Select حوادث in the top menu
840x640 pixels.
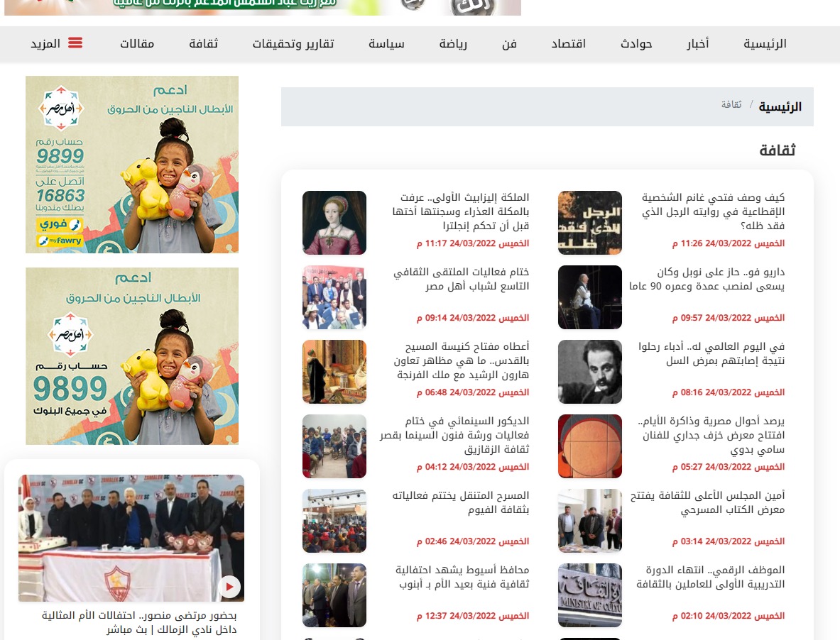coord(636,44)
